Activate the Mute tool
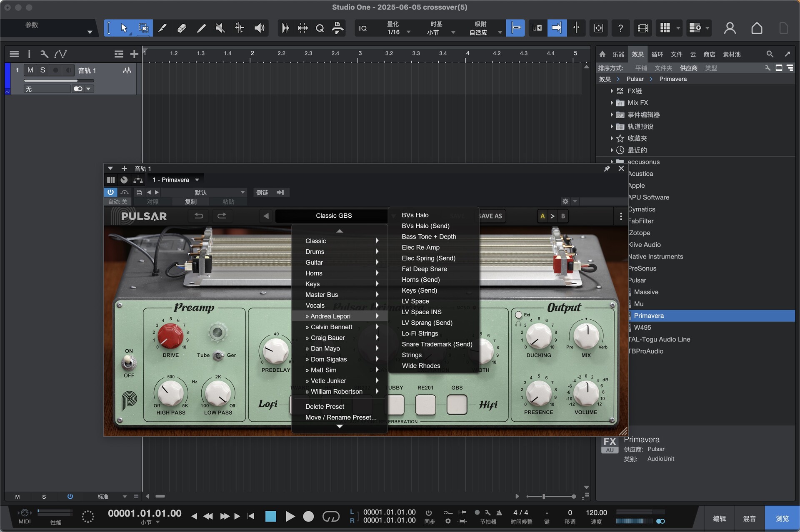This screenshot has height=532, width=800. (220, 28)
